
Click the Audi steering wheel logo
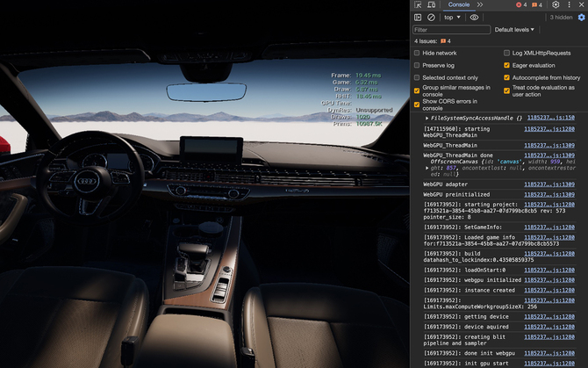(x=87, y=181)
